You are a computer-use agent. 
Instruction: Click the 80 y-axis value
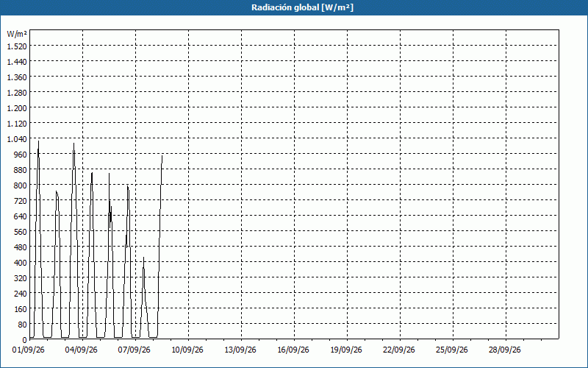coord(22,325)
